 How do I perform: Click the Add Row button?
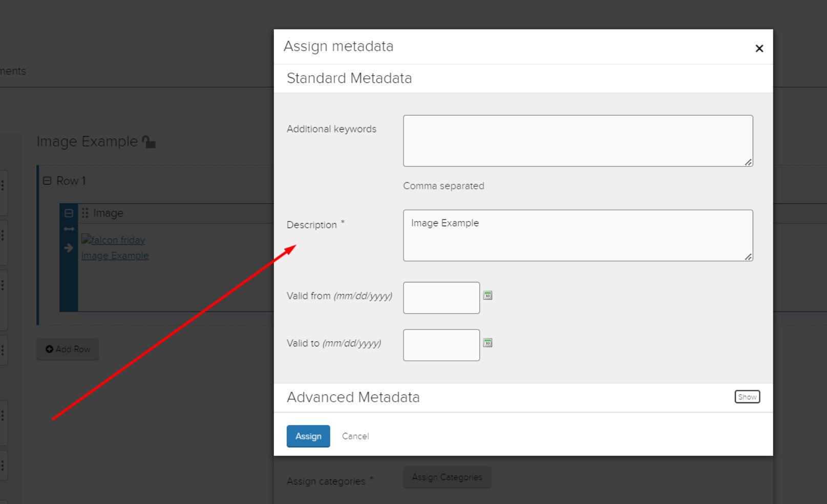(x=68, y=349)
